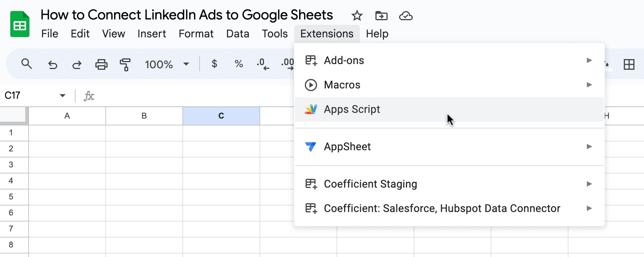
Task: Click the Coefficient Salesforce connector icon
Action: 311,208
